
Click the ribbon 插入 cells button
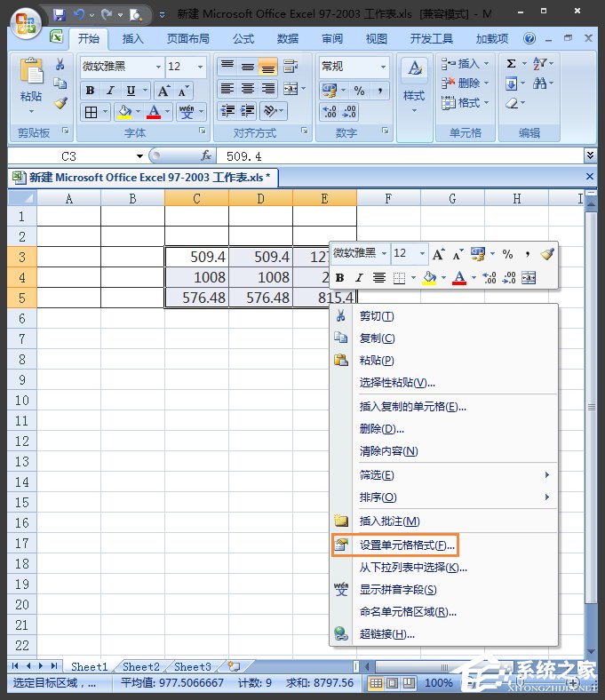(x=465, y=64)
